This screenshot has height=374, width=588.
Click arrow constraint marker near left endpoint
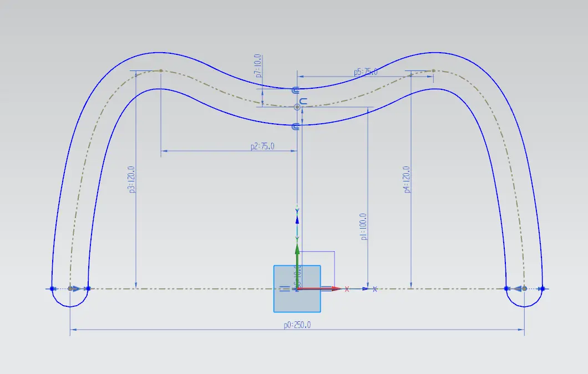78,289
